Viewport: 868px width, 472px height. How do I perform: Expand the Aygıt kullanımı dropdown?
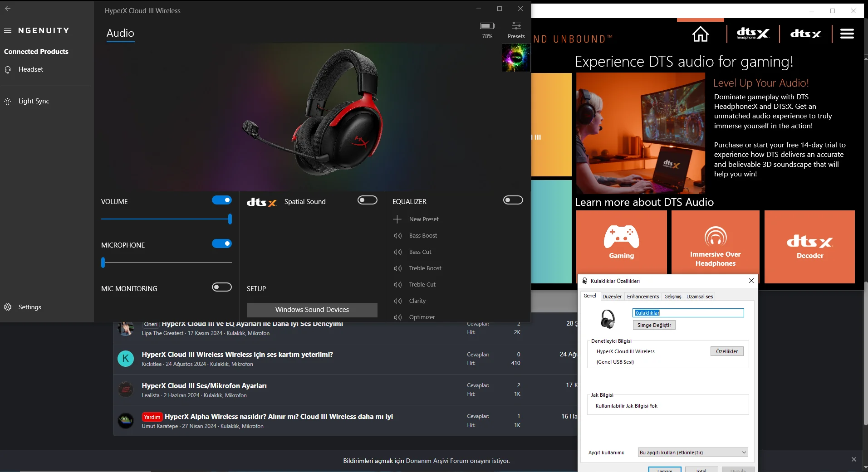tap(693, 453)
